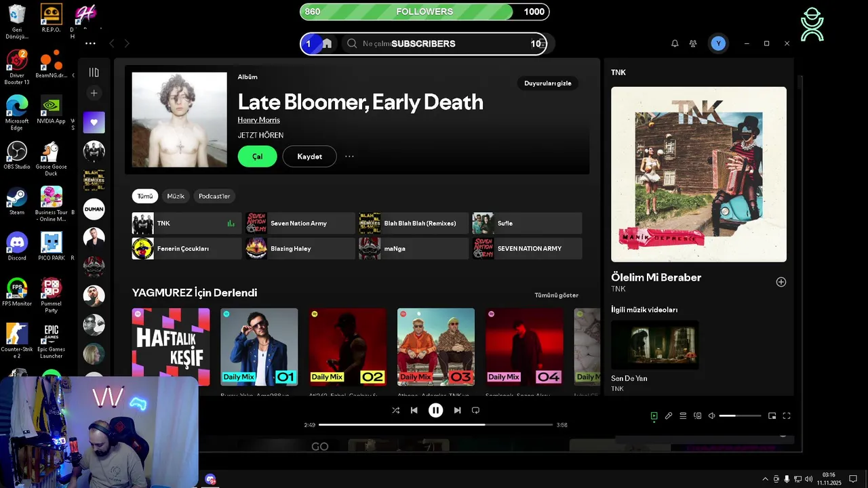Enter full screen player mode
This screenshot has width=868, height=488.
pos(787,415)
